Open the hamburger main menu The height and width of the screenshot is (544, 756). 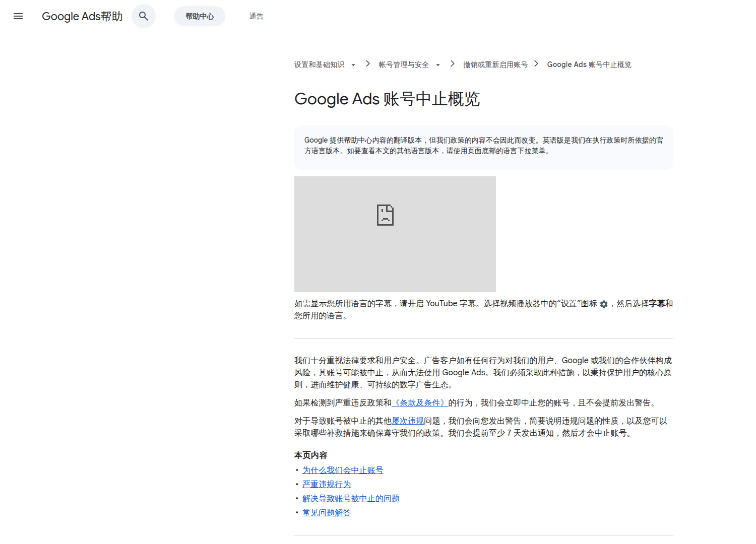(x=18, y=16)
